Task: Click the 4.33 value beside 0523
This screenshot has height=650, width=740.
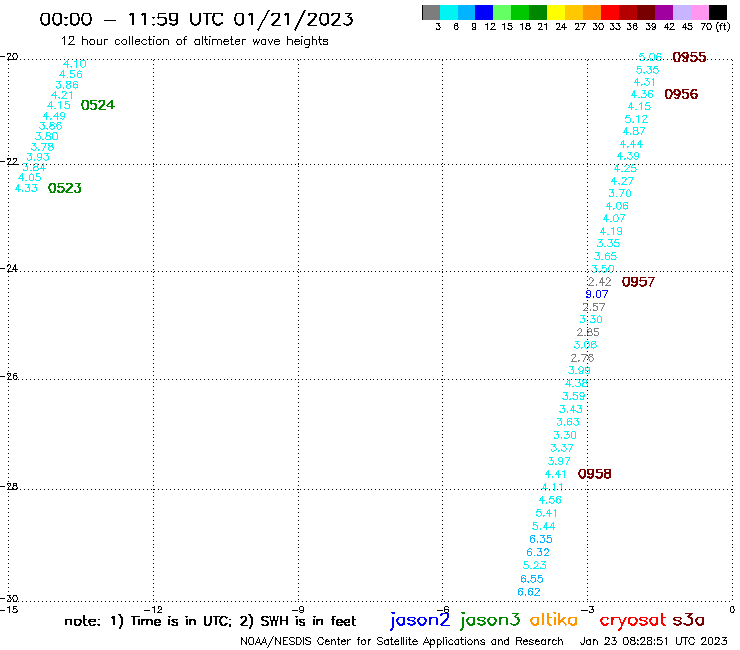Action: coord(26,188)
